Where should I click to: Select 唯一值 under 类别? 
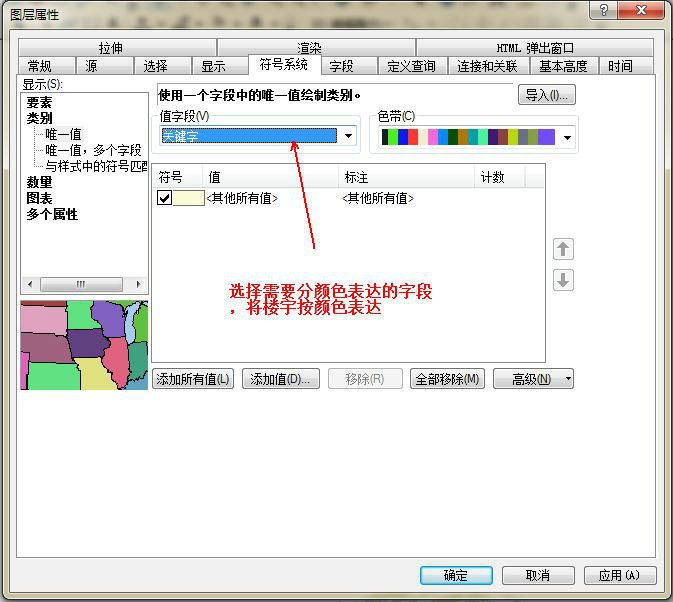pyautogui.click(x=64, y=134)
